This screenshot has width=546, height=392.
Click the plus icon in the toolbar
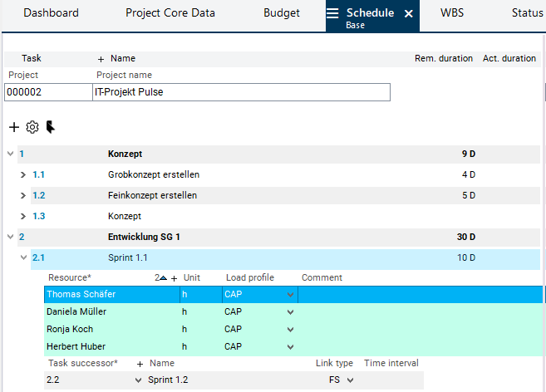pos(13,127)
